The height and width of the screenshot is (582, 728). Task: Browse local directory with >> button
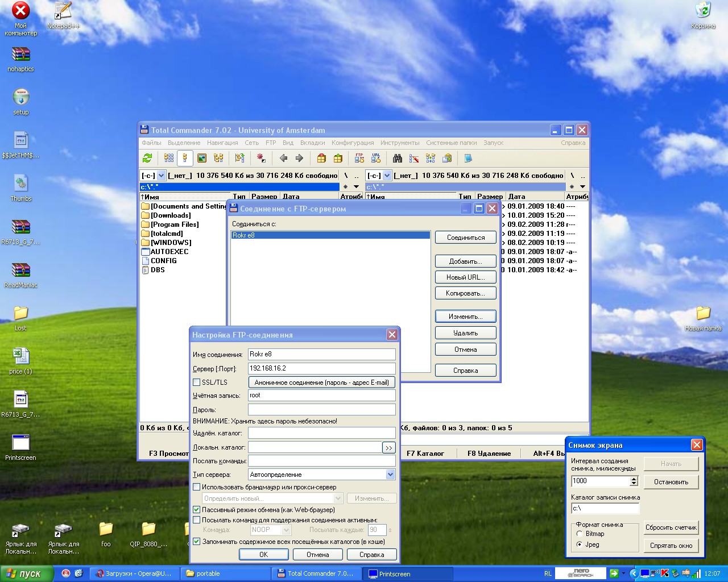(389, 448)
